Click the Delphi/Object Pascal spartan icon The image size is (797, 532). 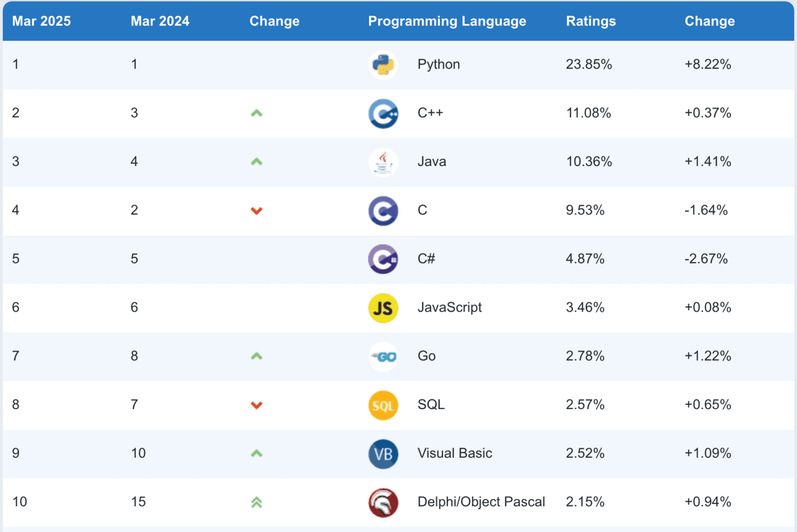[383, 502]
